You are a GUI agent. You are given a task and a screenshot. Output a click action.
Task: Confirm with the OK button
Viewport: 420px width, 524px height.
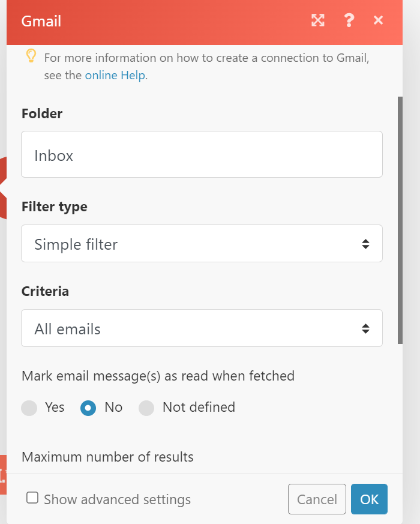369,499
